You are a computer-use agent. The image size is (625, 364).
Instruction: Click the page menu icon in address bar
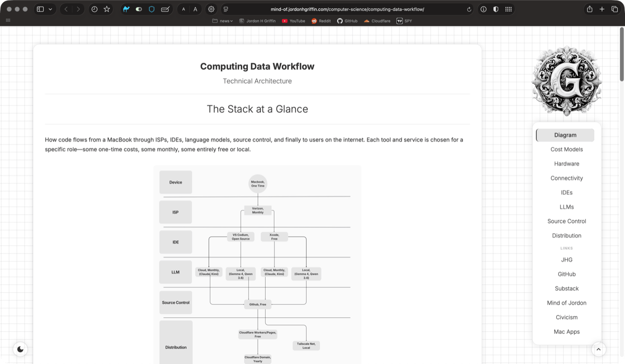click(x=226, y=9)
